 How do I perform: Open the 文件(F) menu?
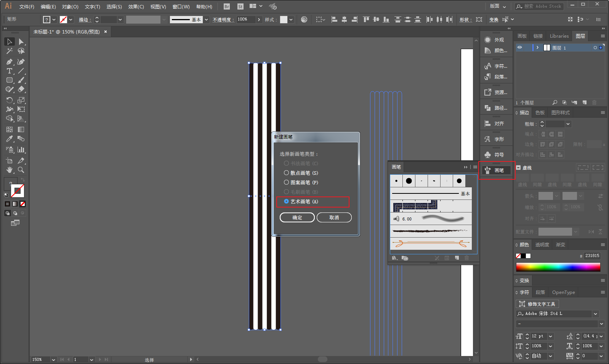27,6
